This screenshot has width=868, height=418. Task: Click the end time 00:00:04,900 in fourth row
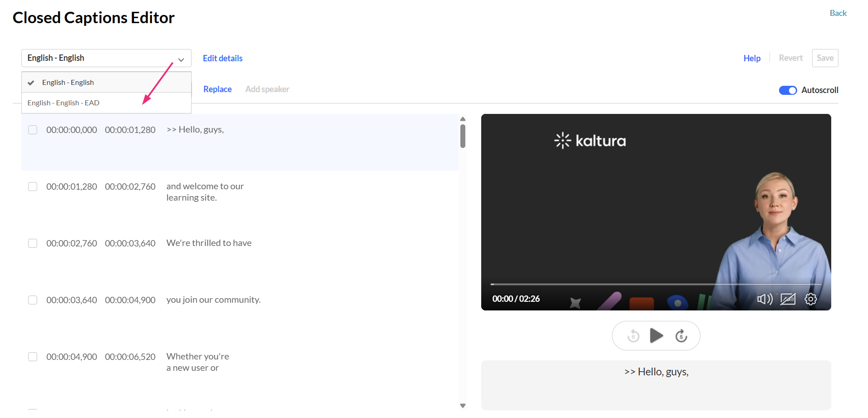coord(130,300)
